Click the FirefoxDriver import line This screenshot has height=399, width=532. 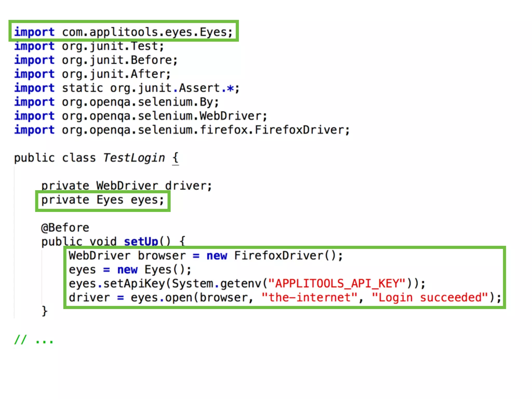click(x=182, y=130)
